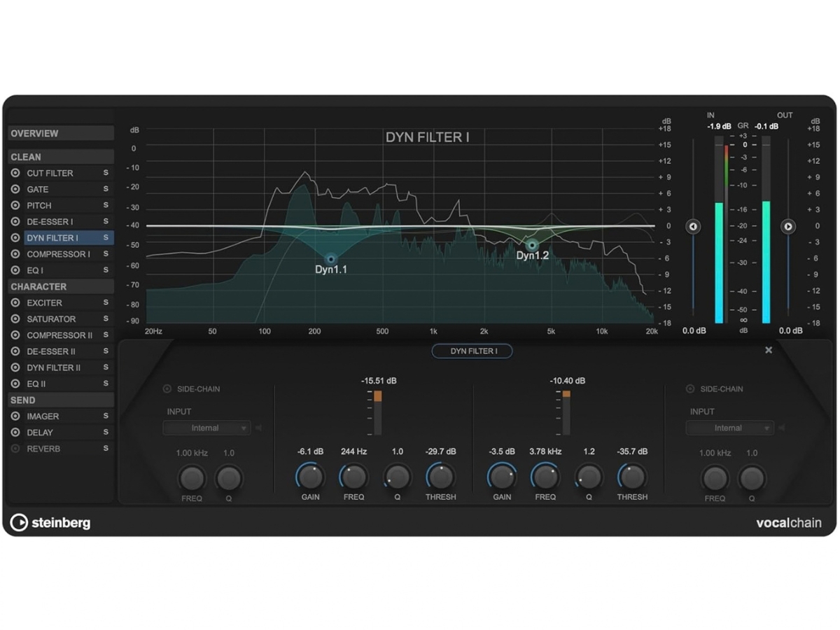Toggle the EQ II power icon

coord(15,384)
